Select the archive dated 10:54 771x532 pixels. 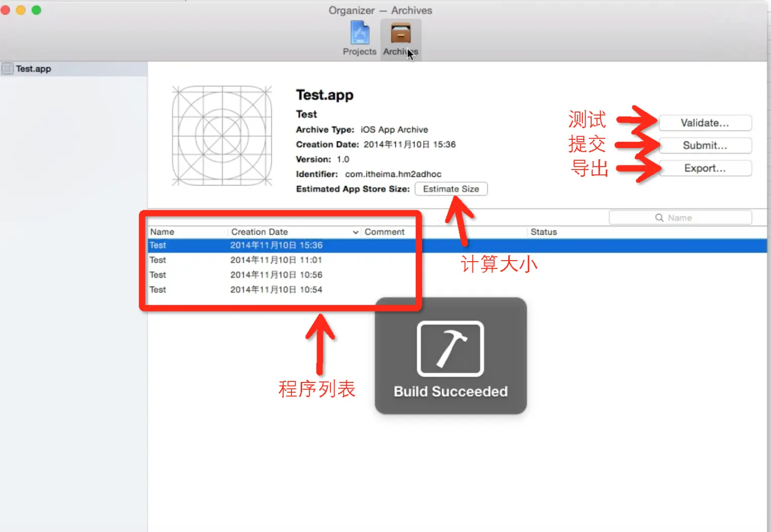pyautogui.click(x=457, y=290)
